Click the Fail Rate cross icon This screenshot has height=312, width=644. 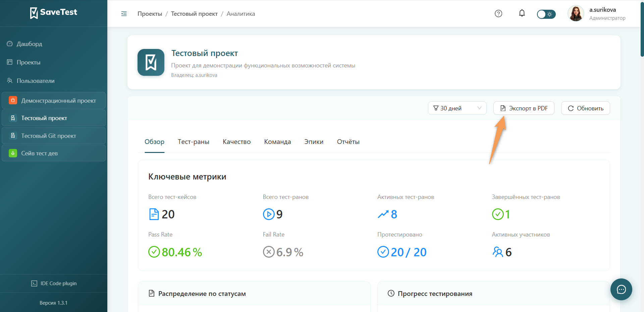269,252
